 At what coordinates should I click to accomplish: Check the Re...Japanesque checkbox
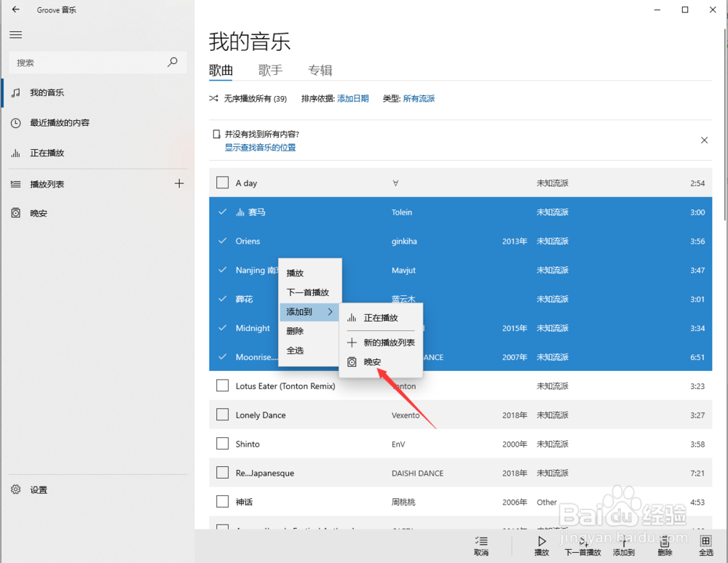[x=222, y=473]
